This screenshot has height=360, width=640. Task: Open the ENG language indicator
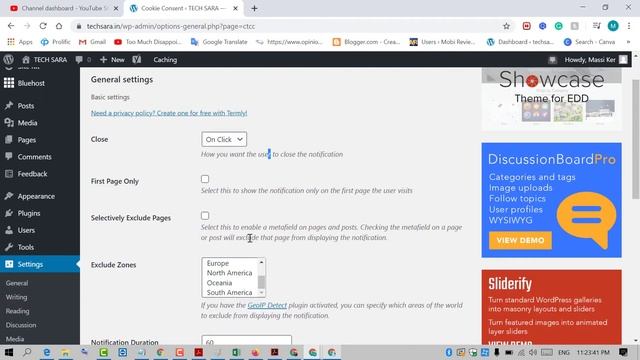tap(564, 352)
